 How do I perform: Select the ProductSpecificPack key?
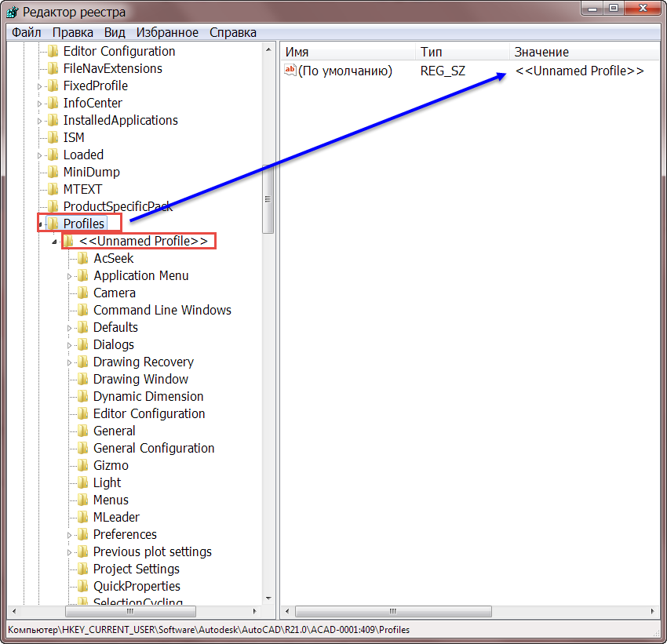(118, 206)
